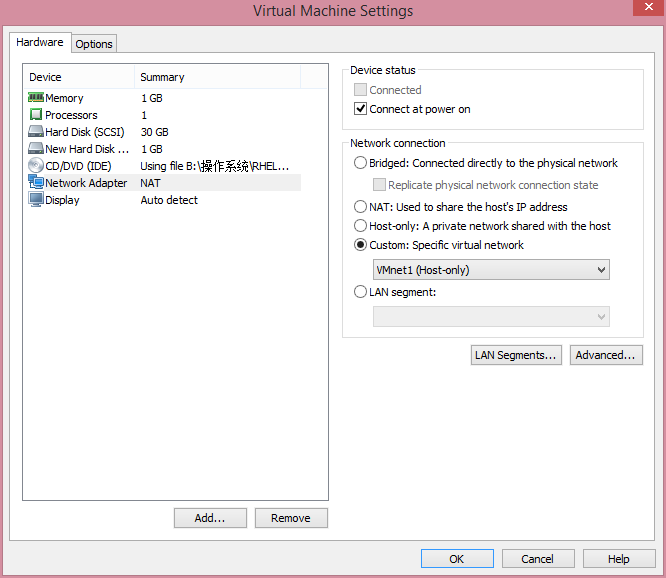Image resolution: width=666 pixels, height=578 pixels.
Task: Switch to the Hardware tab
Action: 40,42
